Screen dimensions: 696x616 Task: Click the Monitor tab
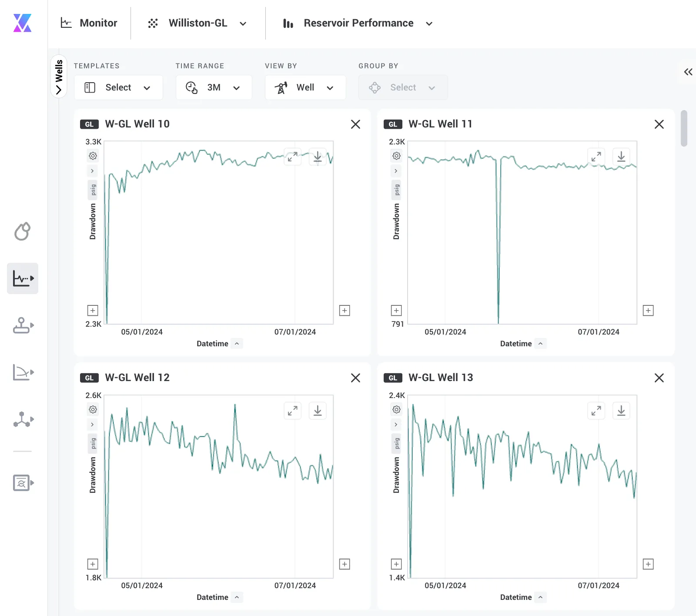89,23
